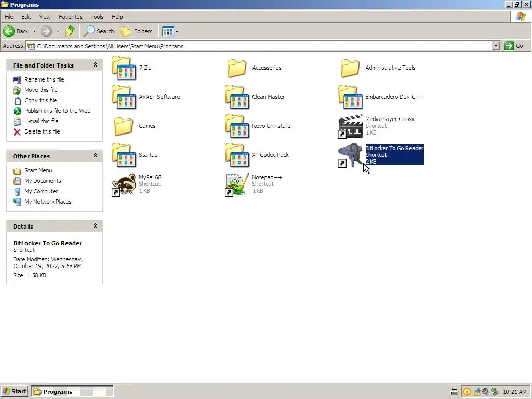Click Move this file
This screenshot has width=532, height=399.
click(x=41, y=90)
